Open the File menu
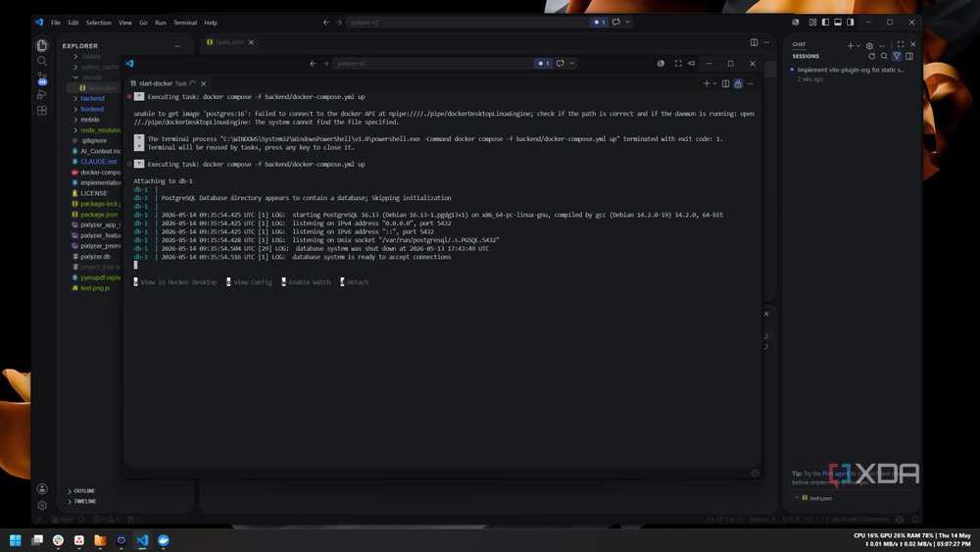This screenshot has height=552, width=980. coord(56,23)
